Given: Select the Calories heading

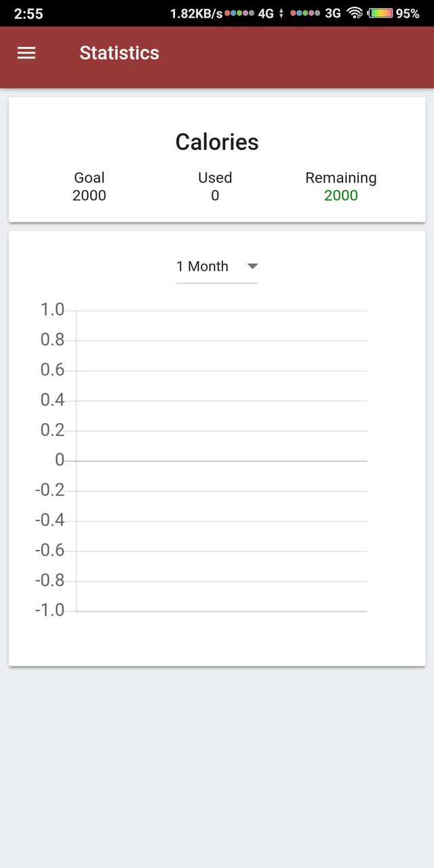Looking at the screenshot, I should coord(217,142).
